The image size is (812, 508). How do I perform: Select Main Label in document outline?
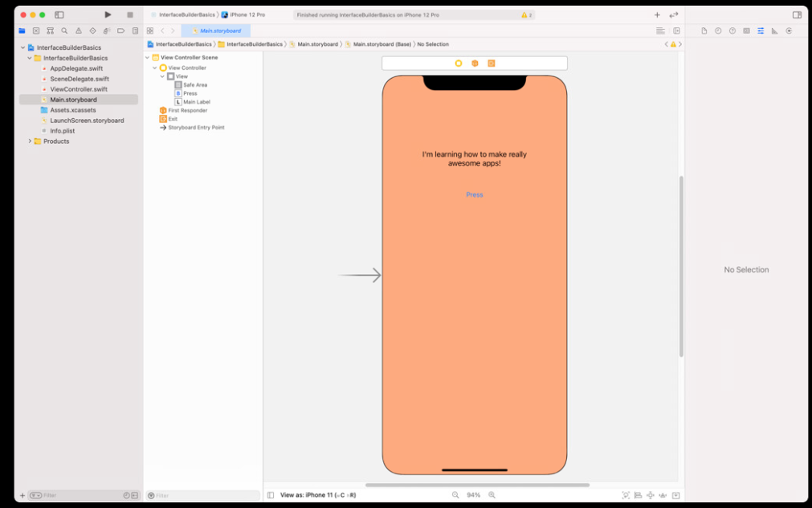point(196,102)
